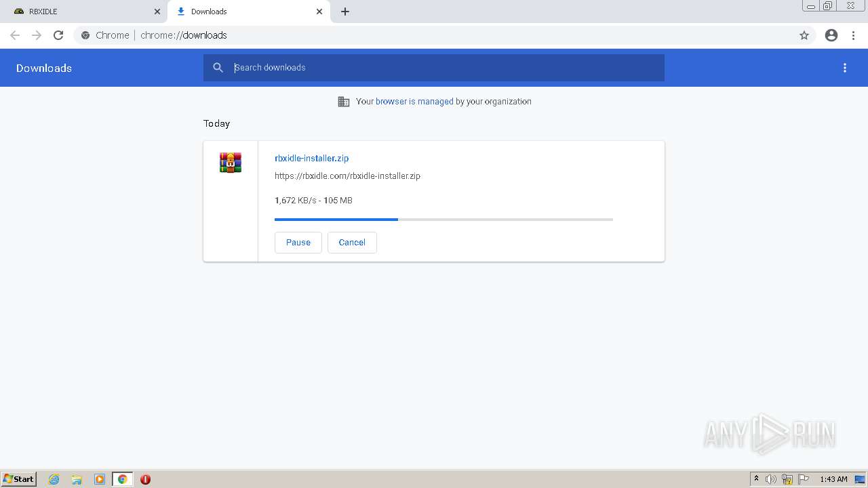868x488 pixels.
Task: Click the https://rbxidle.com/rbxidle-installer.zip source URL
Action: coord(347,176)
